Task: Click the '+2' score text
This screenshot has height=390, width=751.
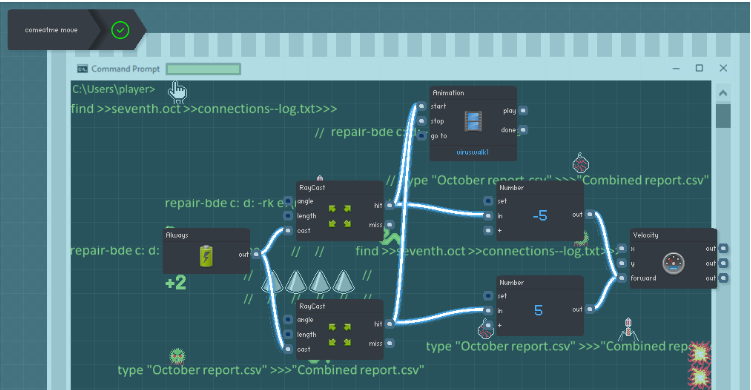Action: coord(176,283)
